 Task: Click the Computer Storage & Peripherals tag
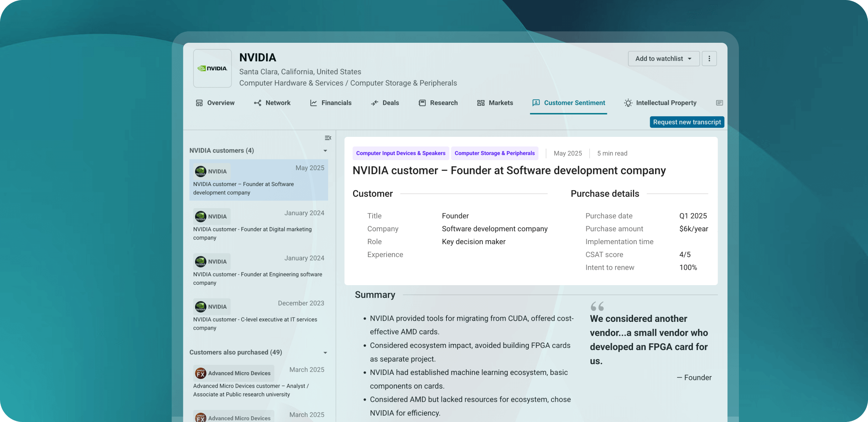tap(494, 153)
